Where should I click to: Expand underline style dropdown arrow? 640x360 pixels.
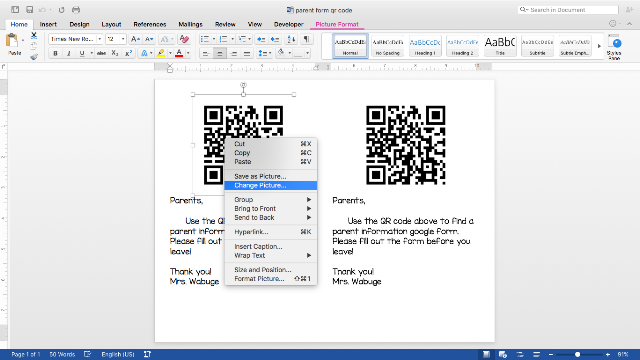coord(91,53)
